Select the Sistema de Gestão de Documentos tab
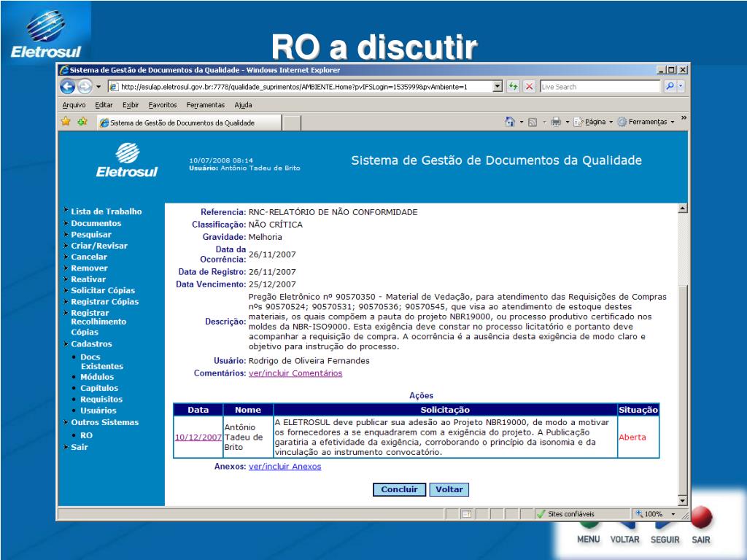 [x=189, y=122]
